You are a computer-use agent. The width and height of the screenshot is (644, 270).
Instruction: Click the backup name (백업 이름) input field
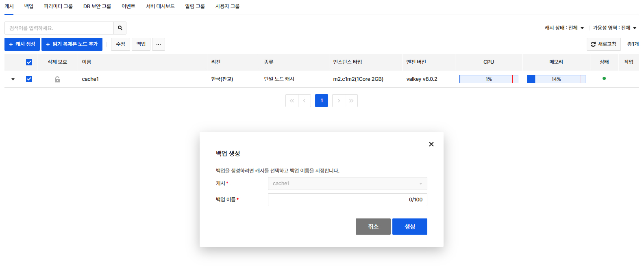pos(337,200)
